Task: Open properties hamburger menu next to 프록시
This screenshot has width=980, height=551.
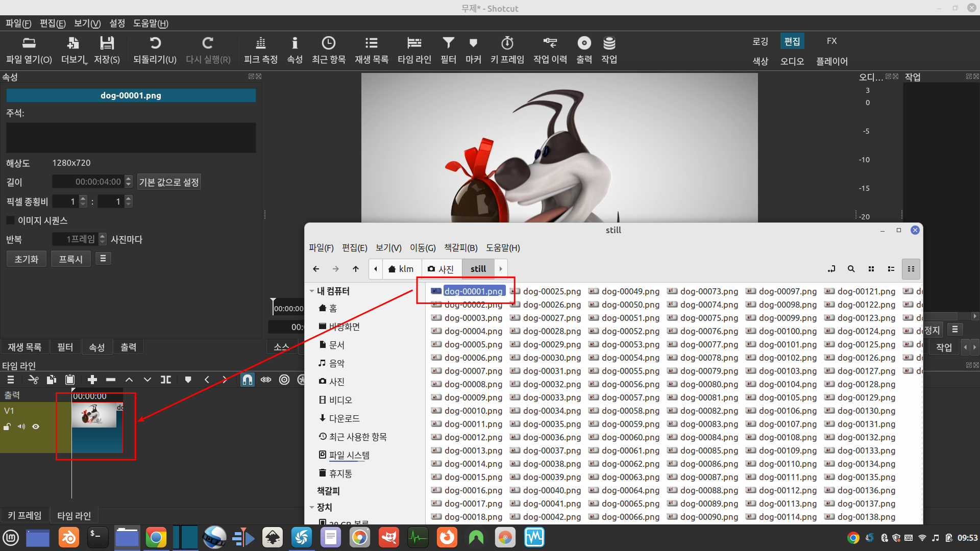Action: pyautogui.click(x=103, y=259)
